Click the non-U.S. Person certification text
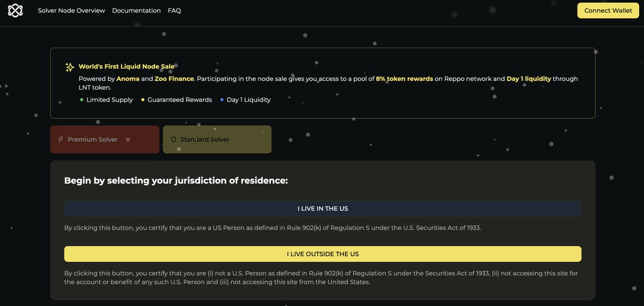The image size is (644, 306). coord(321,278)
